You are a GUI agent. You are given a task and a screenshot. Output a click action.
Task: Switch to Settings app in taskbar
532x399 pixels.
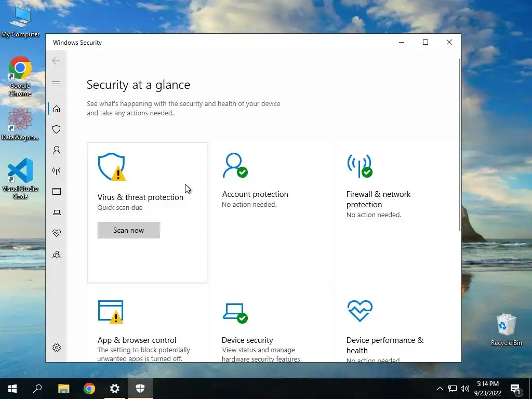click(x=115, y=389)
